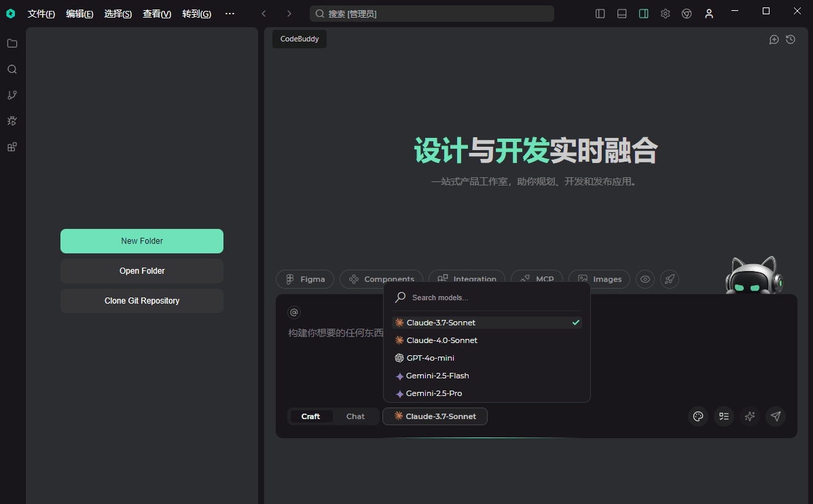The height and width of the screenshot is (504, 813).
Task: Click the browser preview icon in title bar
Action: click(687, 14)
